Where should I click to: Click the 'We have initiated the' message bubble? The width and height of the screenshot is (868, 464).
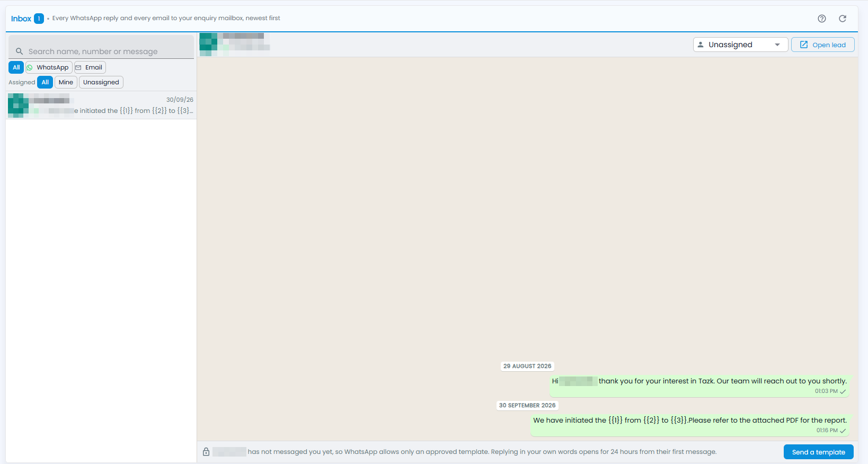[690, 425]
